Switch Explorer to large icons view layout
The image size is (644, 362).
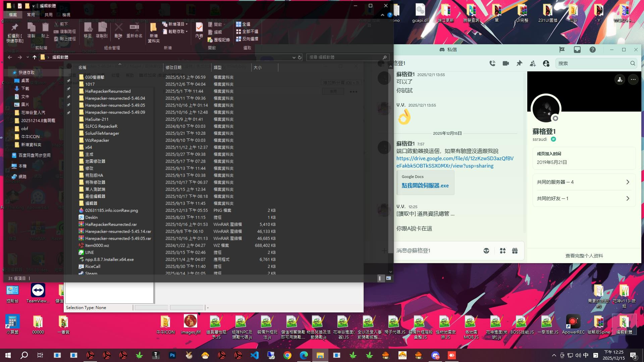388,278
